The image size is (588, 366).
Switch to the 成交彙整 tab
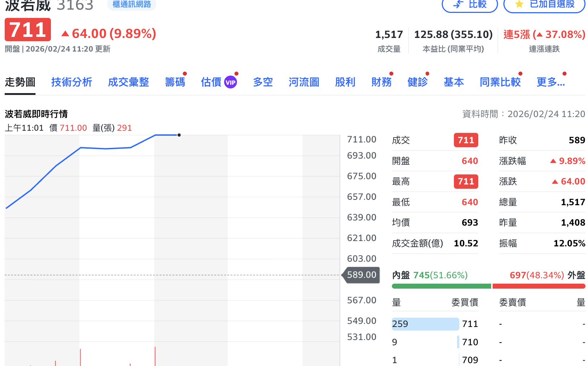pyautogui.click(x=128, y=82)
